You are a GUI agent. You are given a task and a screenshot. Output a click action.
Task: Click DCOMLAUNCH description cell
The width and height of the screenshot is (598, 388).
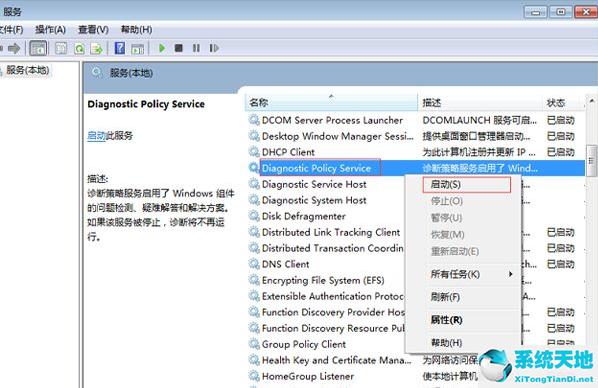tap(479, 120)
